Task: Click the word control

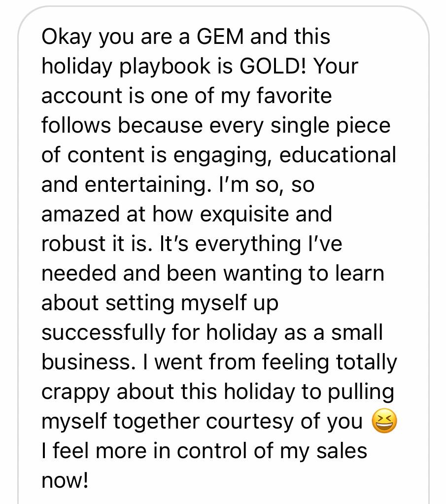Action: click(212, 451)
